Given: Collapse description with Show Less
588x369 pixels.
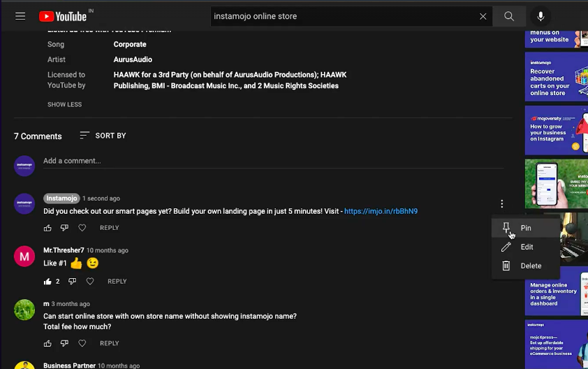Looking at the screenshot, I should point(64,105).
